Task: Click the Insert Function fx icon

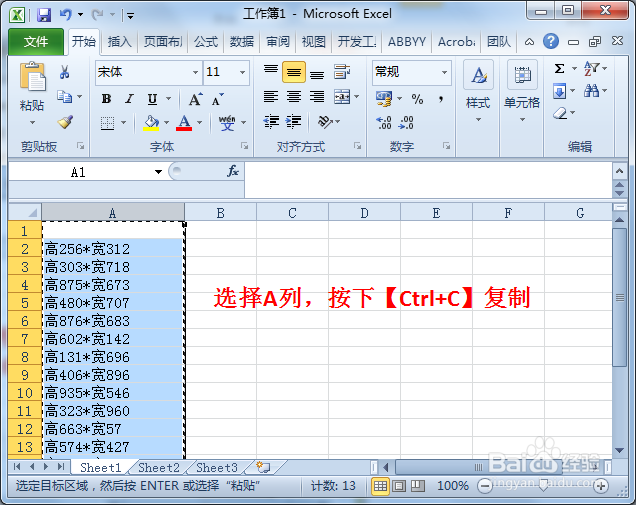Action: (x=233, y=171)
